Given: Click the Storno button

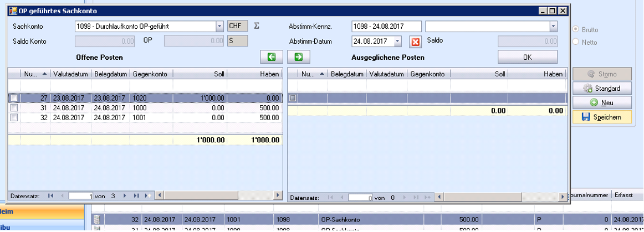Looking at the screenshot, I should pyautogui.click(x=602, y=74).
